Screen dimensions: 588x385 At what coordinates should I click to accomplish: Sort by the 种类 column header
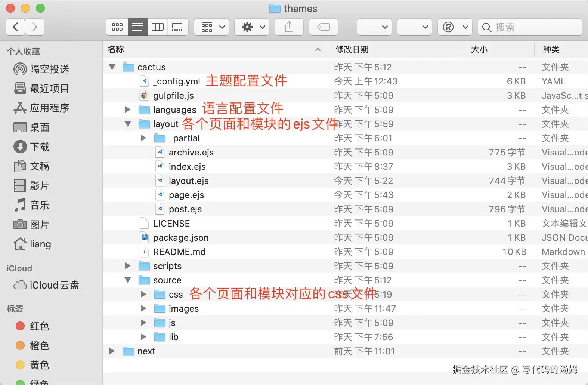(561, 49)
